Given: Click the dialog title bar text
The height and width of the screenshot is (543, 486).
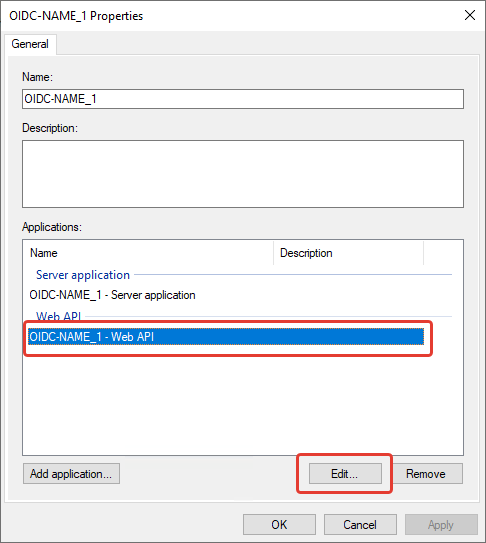Looking at the screenshot, I should point(76,16).
